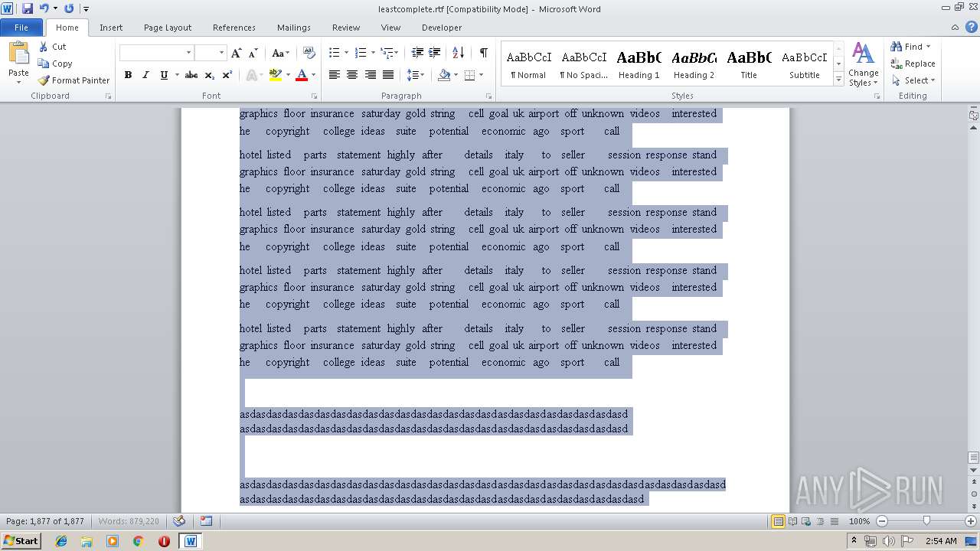Screen dimensions: 980x551
Task: Center the paragraph text
Action: tap(352, 75)
